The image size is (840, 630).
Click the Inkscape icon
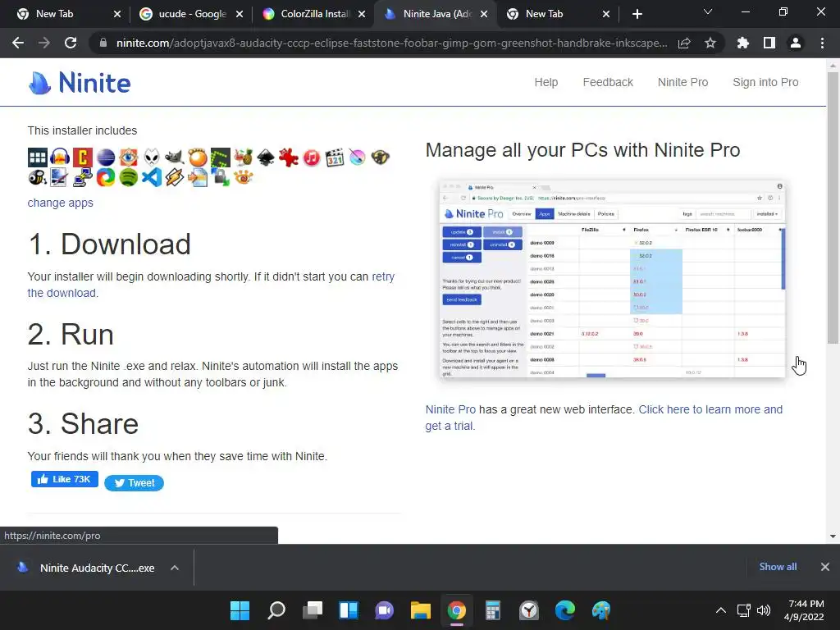pos(266,157)
